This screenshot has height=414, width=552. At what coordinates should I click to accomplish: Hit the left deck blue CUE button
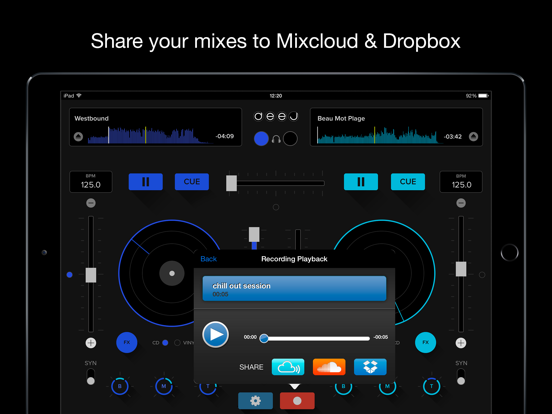[192, 182]
